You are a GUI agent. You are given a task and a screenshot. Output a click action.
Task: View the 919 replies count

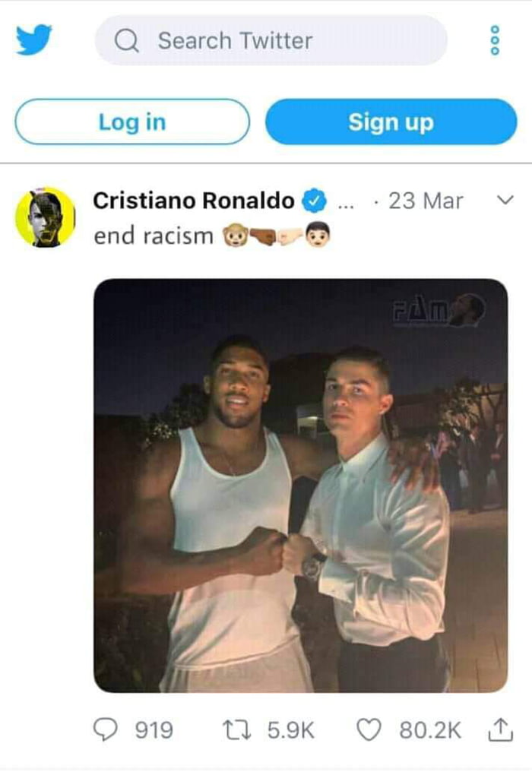point(154,730)
